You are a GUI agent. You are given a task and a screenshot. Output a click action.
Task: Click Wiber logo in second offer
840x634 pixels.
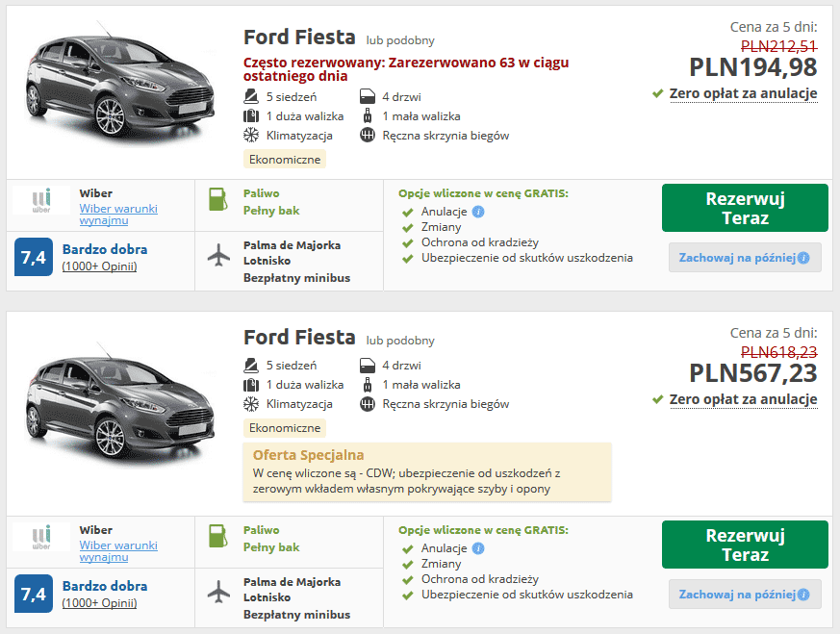coord(41,537)
